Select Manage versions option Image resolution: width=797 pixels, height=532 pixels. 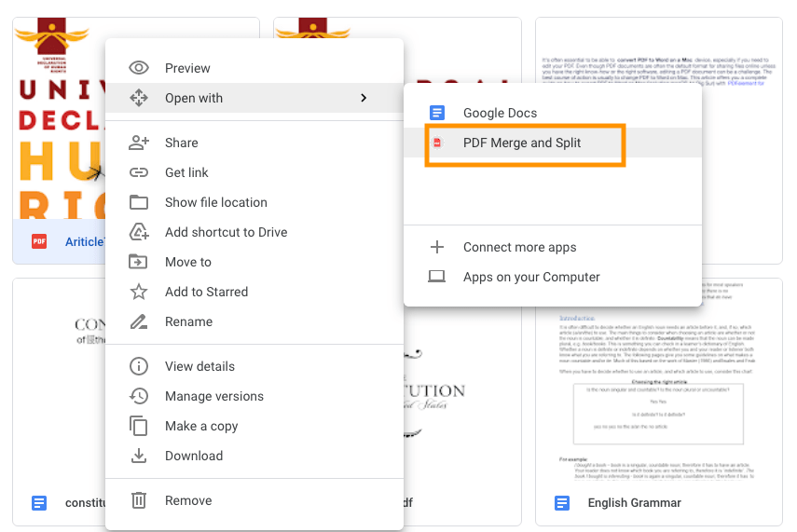pyautogui.click(x=213, y=396)
